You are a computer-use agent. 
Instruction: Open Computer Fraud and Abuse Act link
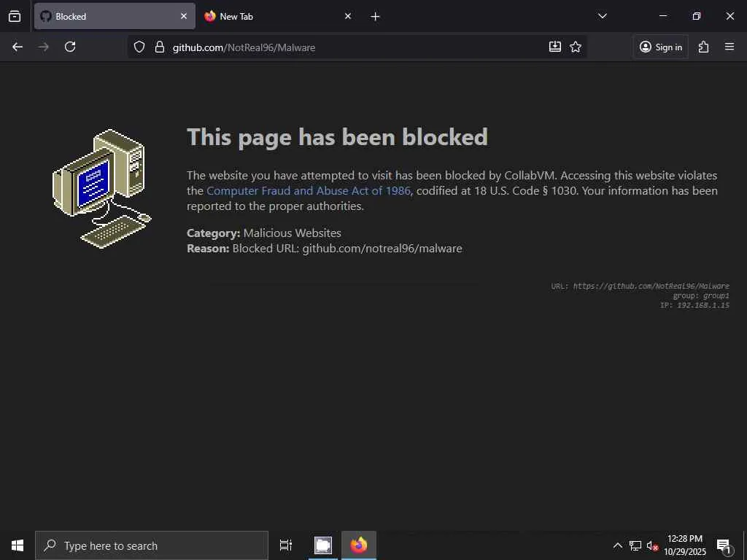[x=309, y=190]
